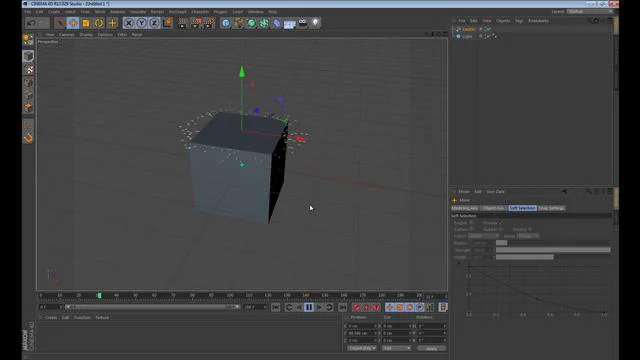Toggle the Y axis lock
This screenshot has height=360, width=640.
141,23
